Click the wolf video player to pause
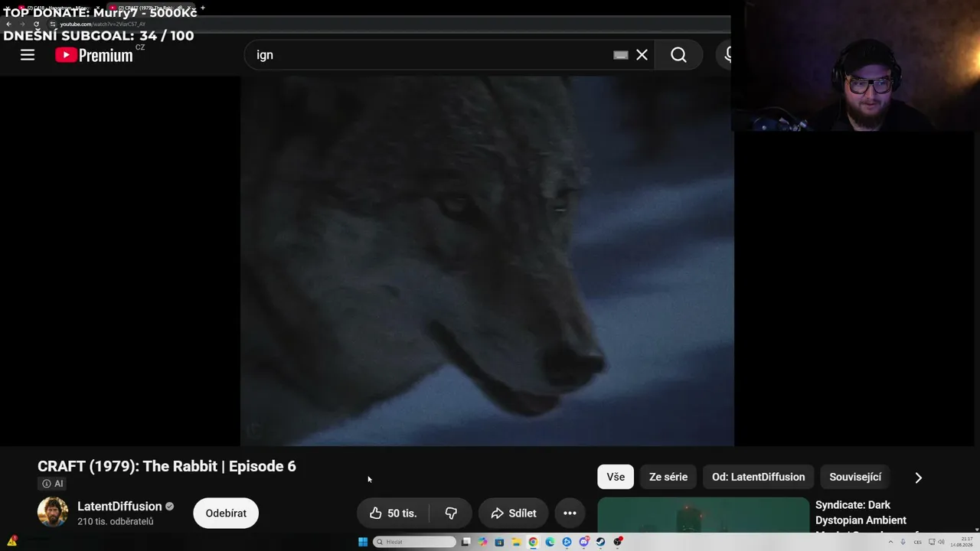 click(x=487, y=260)
